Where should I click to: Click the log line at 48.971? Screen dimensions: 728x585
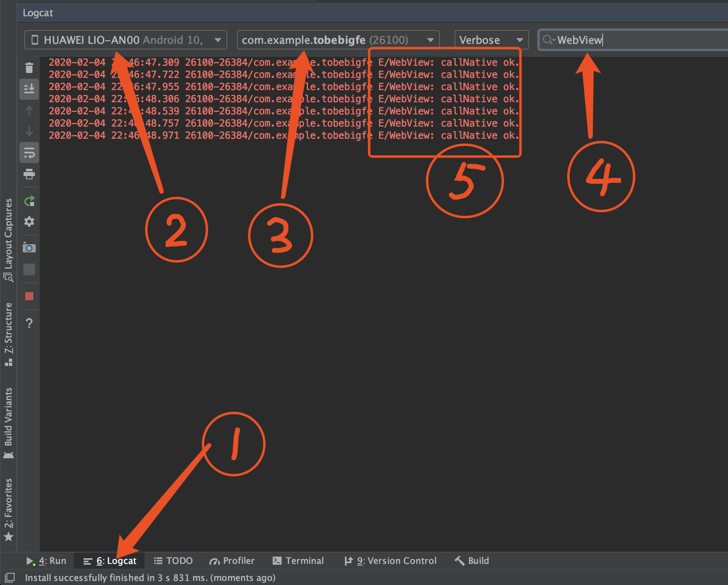284,135
